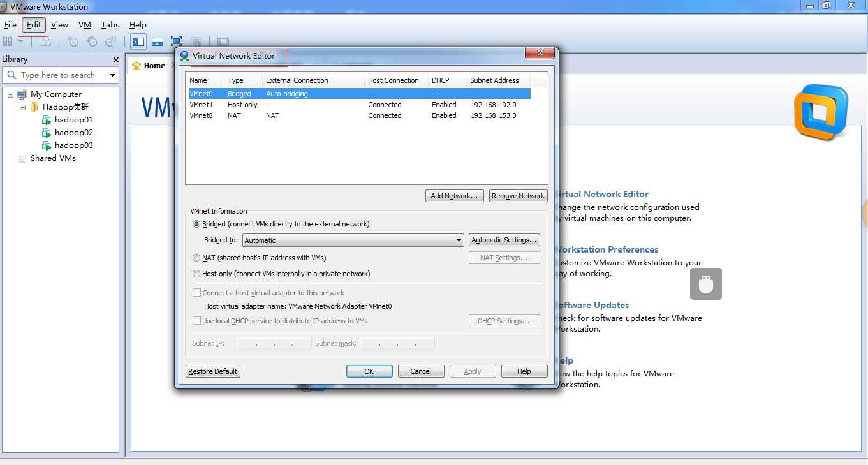Image resolution: width=868 pixels, height=465 pixels.
Task: Close the Library panel with its X
Action: click(x=115, y=59)
